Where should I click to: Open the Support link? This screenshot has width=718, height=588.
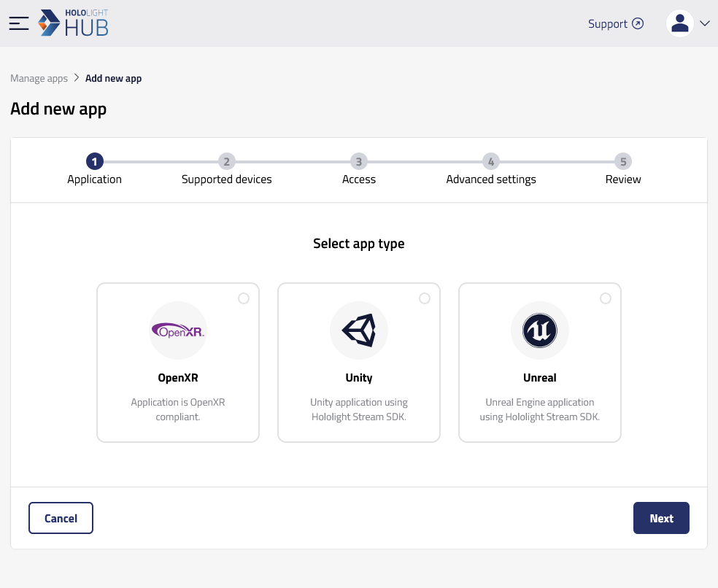tap(615, 24)
